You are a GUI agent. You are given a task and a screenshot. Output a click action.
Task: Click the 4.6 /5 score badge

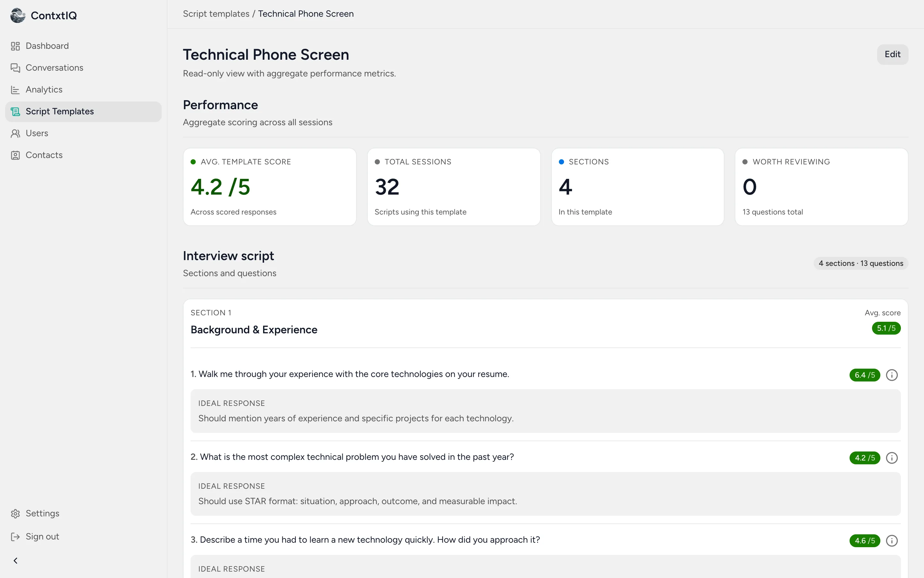coord(865,541)
